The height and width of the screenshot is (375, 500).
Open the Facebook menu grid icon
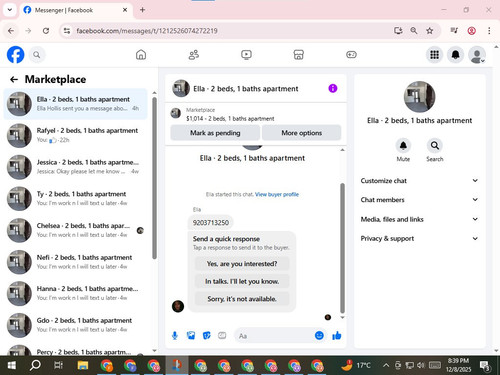click(434, 55)
